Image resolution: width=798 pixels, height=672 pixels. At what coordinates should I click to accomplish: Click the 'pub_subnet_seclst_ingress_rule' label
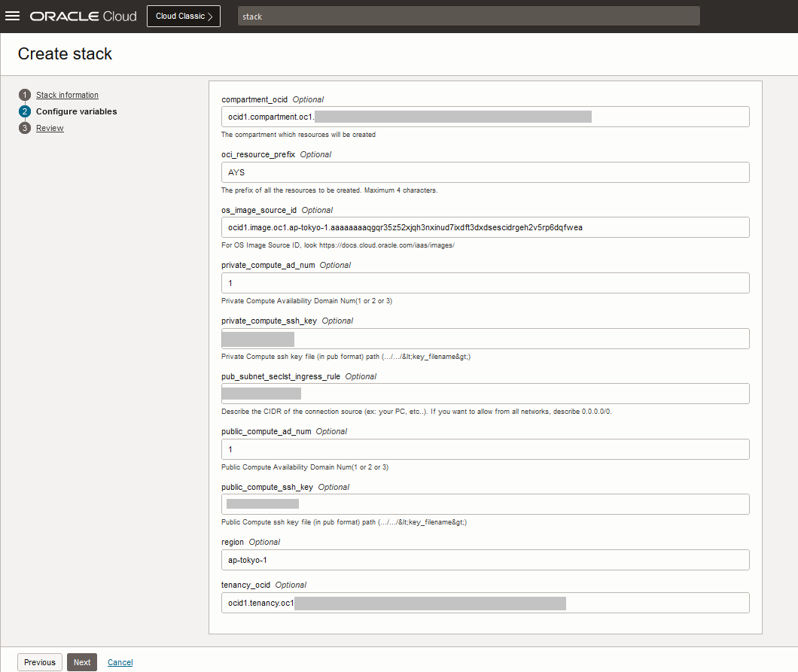(281, 376)
